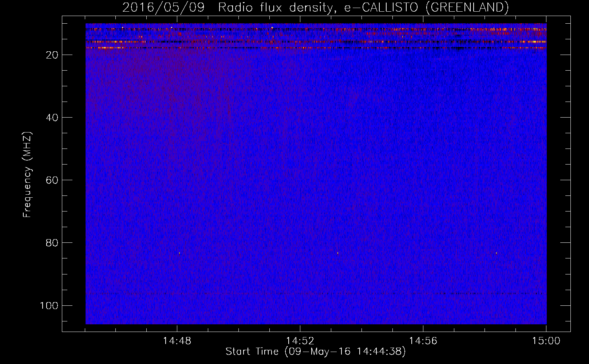Click the 100 MHz frequency tick label
This screenshot has width=589, height=364.
click(x=50, y=305)
